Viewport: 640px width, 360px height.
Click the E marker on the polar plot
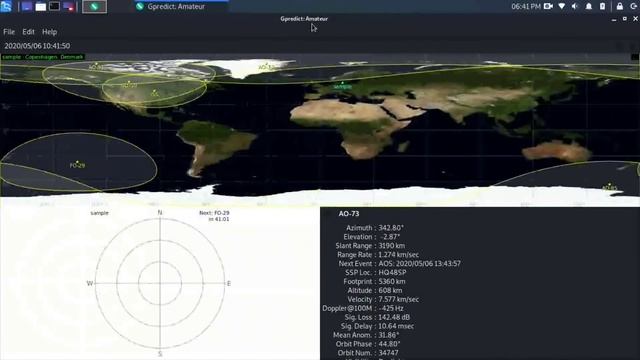pyautogui.click(x=229, y=283)
